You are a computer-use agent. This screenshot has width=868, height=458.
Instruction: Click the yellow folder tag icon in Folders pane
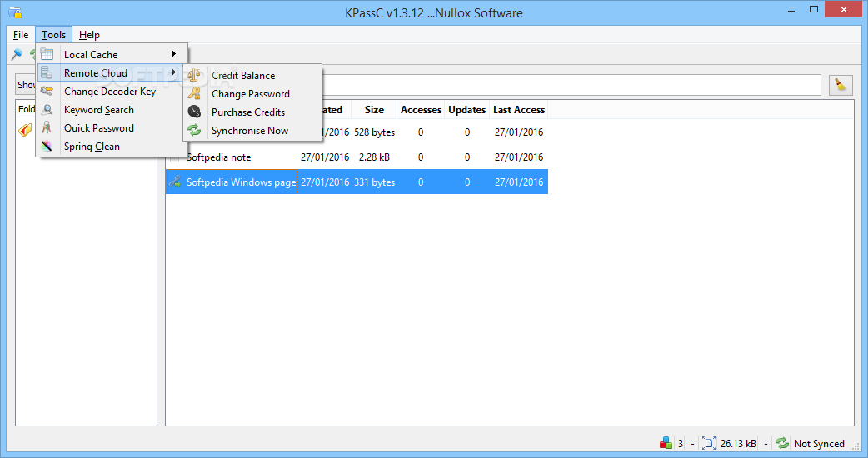tap(25, 130)
